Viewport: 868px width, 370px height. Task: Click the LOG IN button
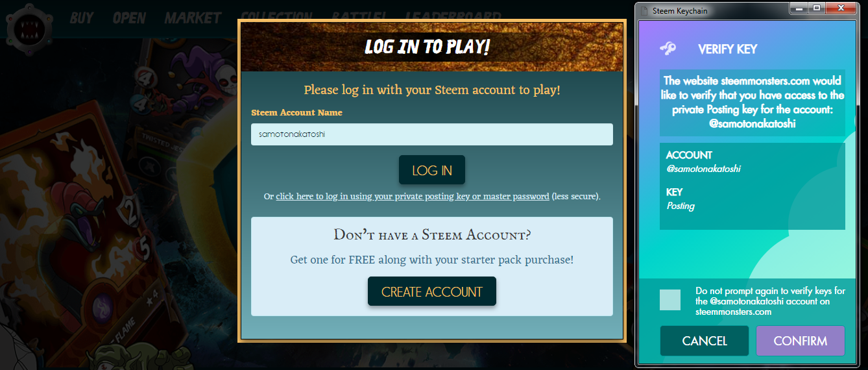432,170
